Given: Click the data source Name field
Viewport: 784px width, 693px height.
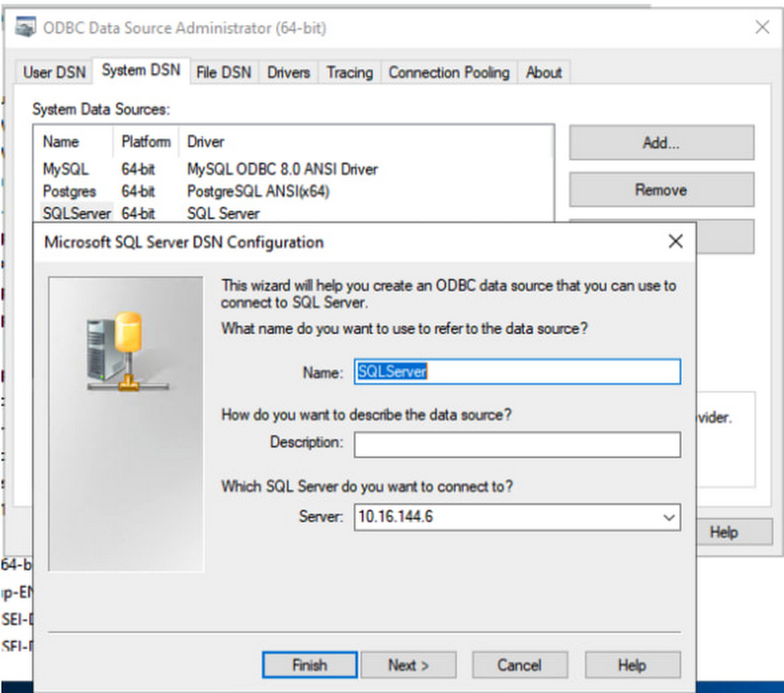Looking at the screenshot, I should click(x=517, y=372).
